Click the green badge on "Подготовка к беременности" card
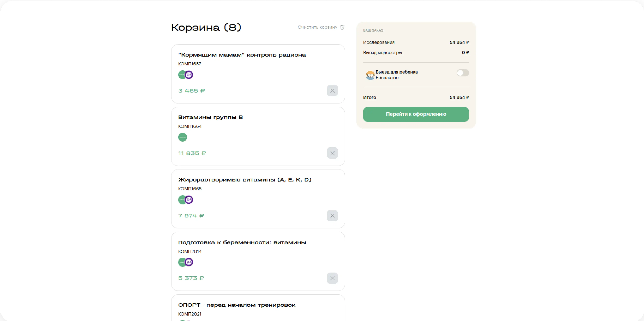Image resolution: width=644 pixels, height=321 pixels. click(x=182, y=262)
